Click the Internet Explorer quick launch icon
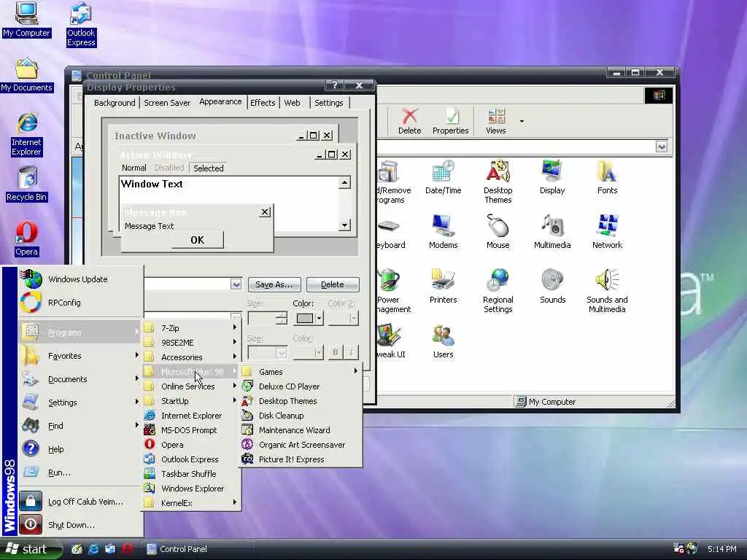The image size is (747, 560). coord(93,549)
